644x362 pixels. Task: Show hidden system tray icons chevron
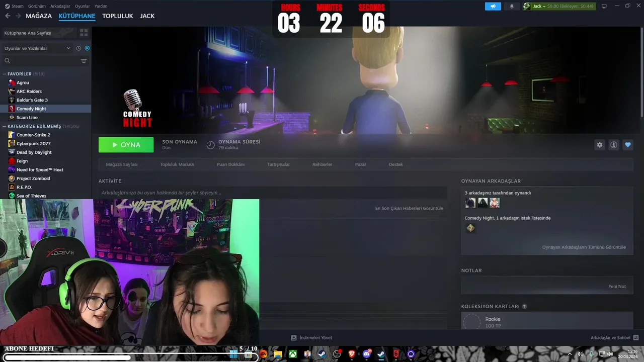pos(570,354)
